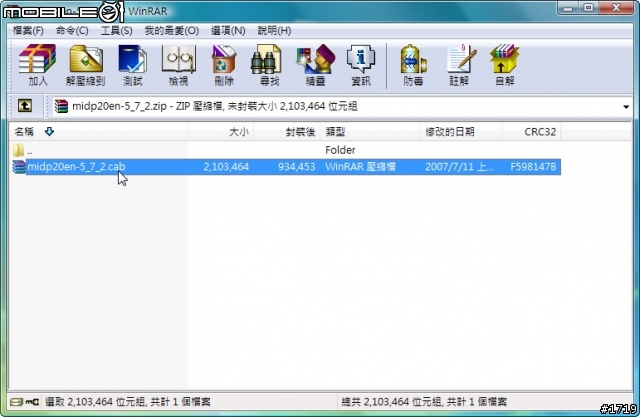Image resolution: width=640 pixels, height=417 pixels.
Task: Click the archive icon in address bar
Action: coord(61,106)
